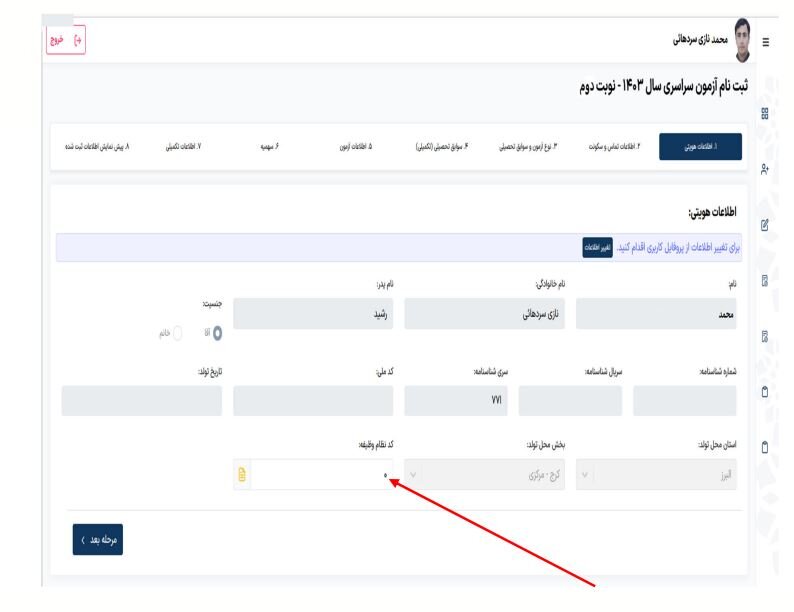Click the کد ملی field
This screenshot has width=794, height=612.
click(x=313, y=400)
